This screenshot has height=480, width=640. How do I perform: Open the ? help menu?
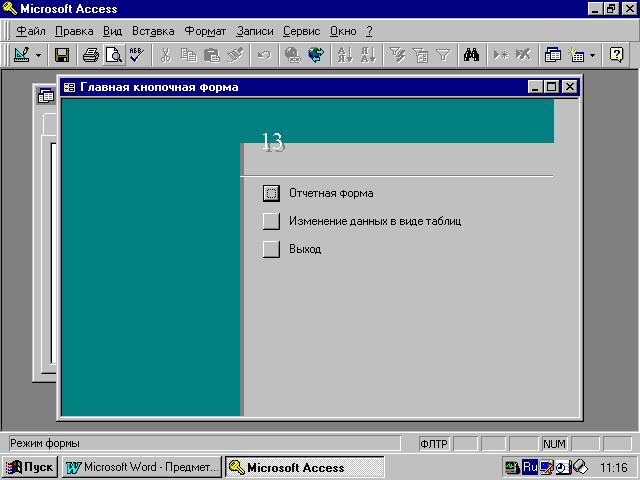[369, 31]
